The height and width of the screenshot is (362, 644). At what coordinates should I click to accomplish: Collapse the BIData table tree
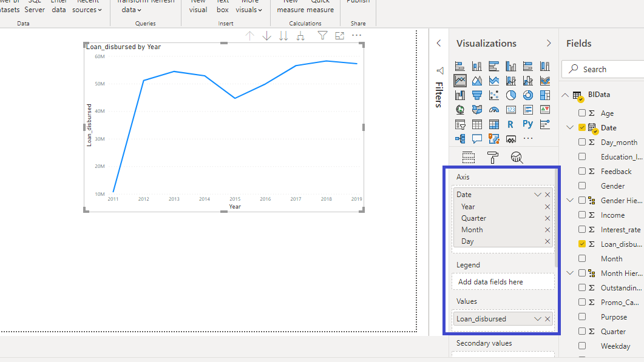click(x=566, y=95)
